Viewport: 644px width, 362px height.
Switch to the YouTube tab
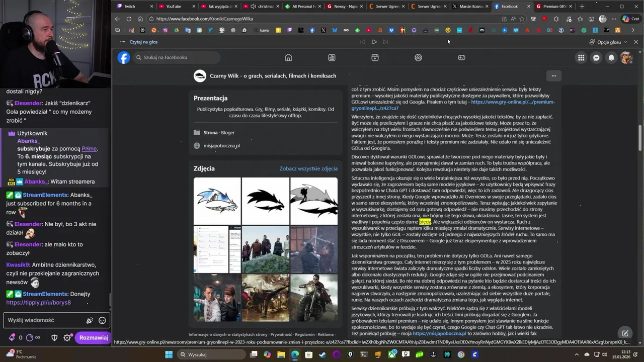pos(176,7)
